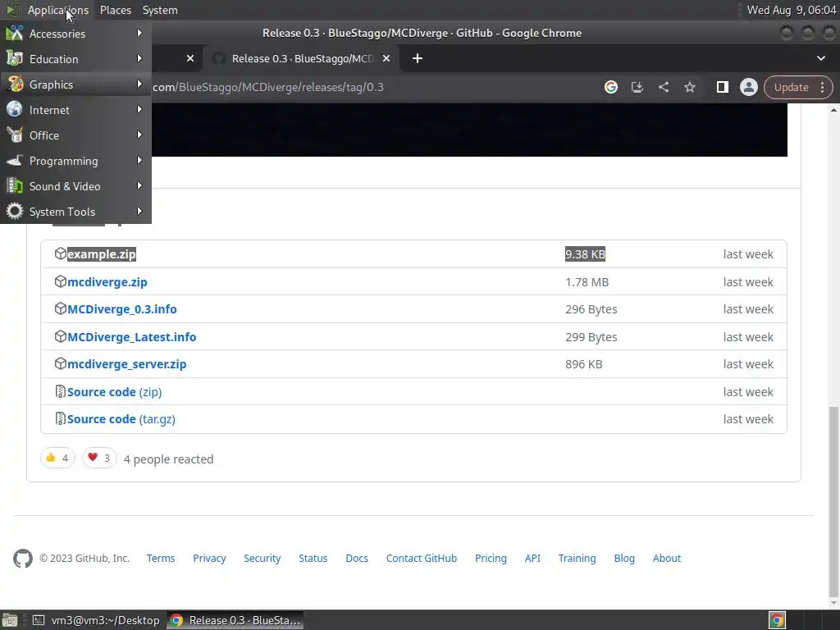Click the Chrome icon in bottom panel tray
The image size is (840, 630).
777,620
